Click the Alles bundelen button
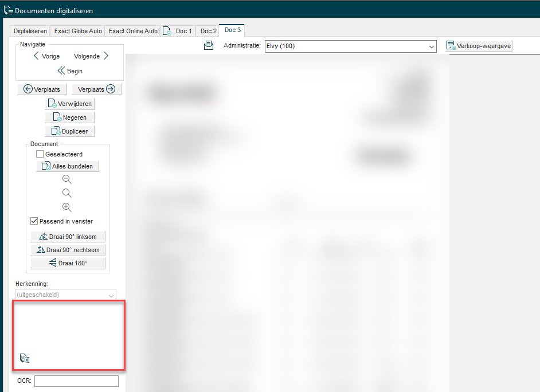Viewport: 540px width, 392px height. (68, 166)
